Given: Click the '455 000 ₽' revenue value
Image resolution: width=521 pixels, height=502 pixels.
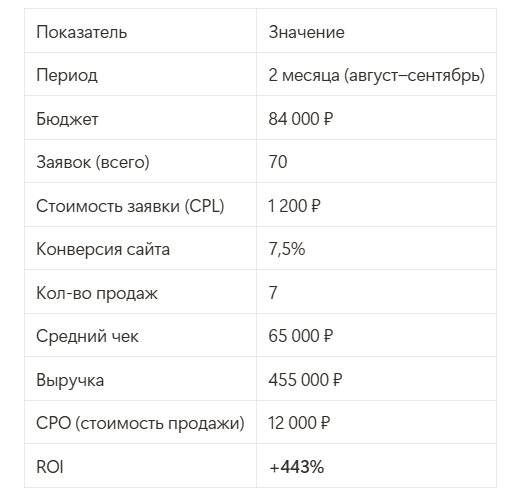Looking at the screenshot, I should (x=305, y=380).
